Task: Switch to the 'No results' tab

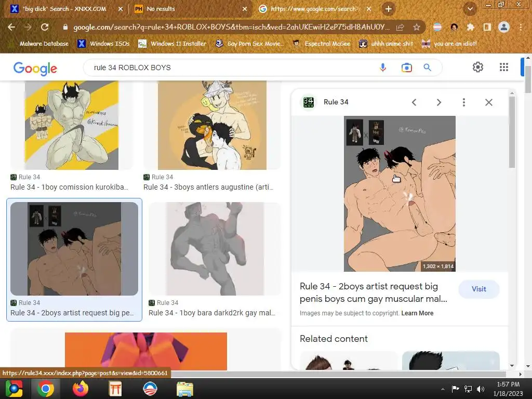Action: click(187, 9)
